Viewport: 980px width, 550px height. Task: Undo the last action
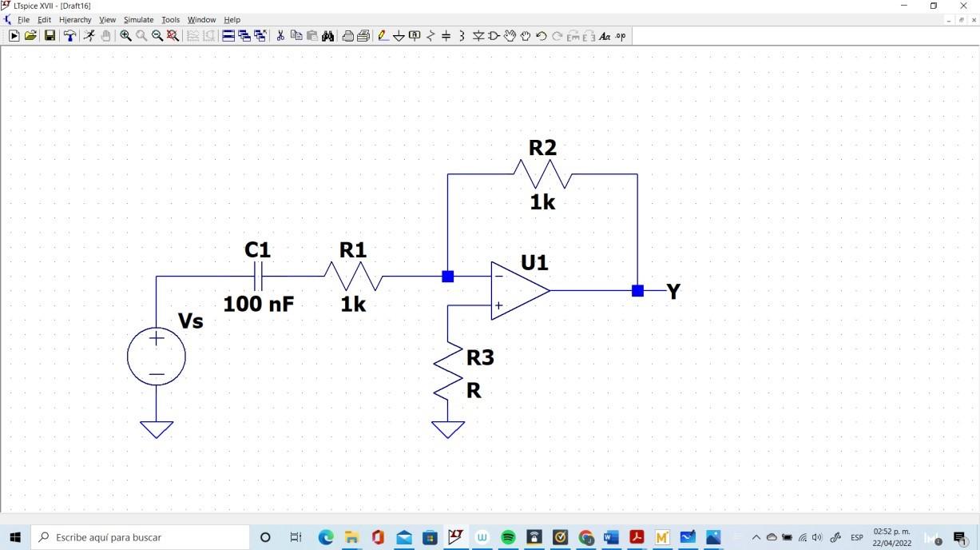point(542,35)
